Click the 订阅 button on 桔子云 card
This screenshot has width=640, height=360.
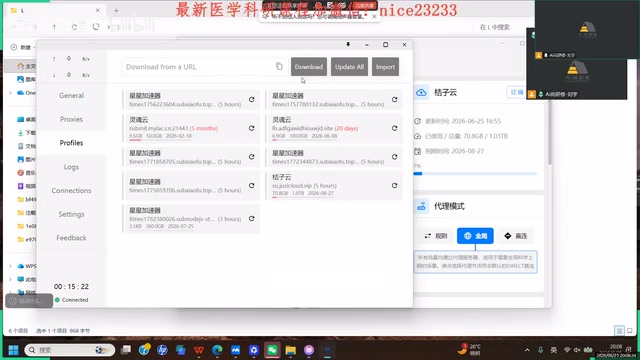click(x=516, y=93)
